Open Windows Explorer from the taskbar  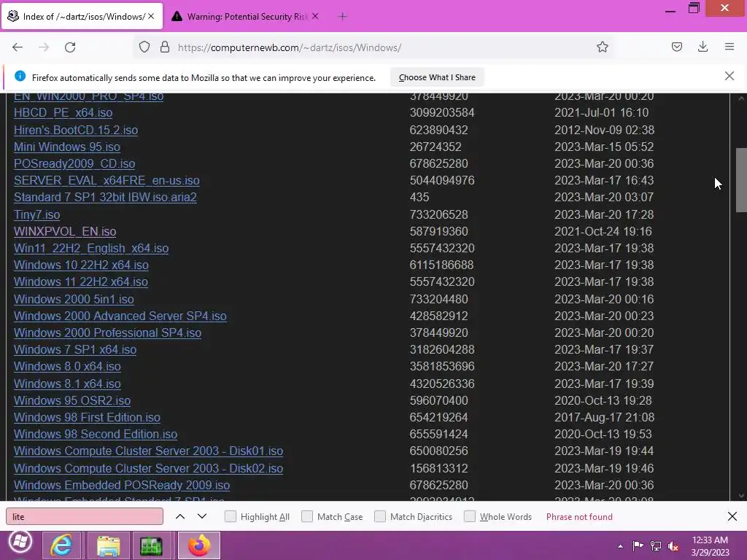[109, 545]
